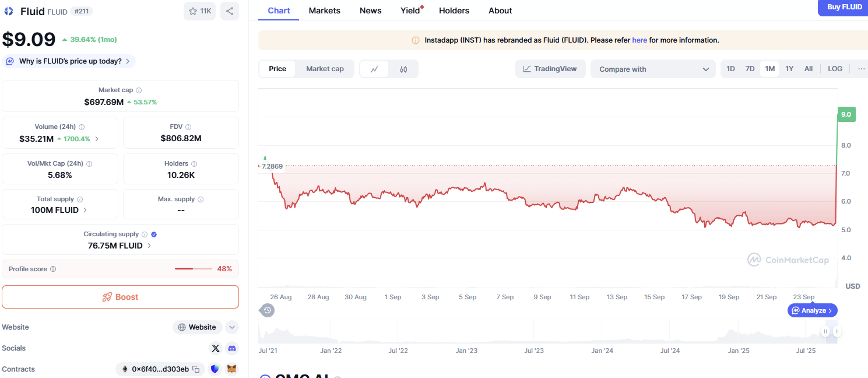
Task: Open the News tab
Action: point(370,10)
